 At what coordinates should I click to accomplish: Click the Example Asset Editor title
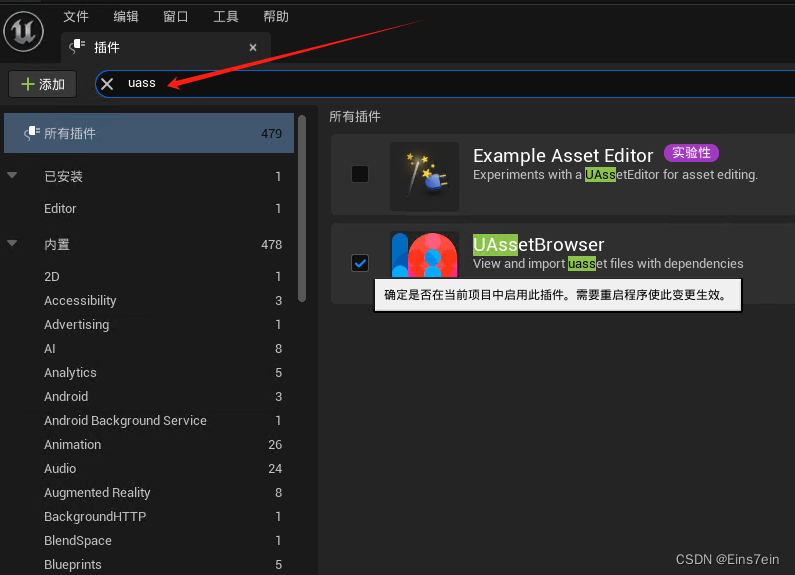pos(563,156)
